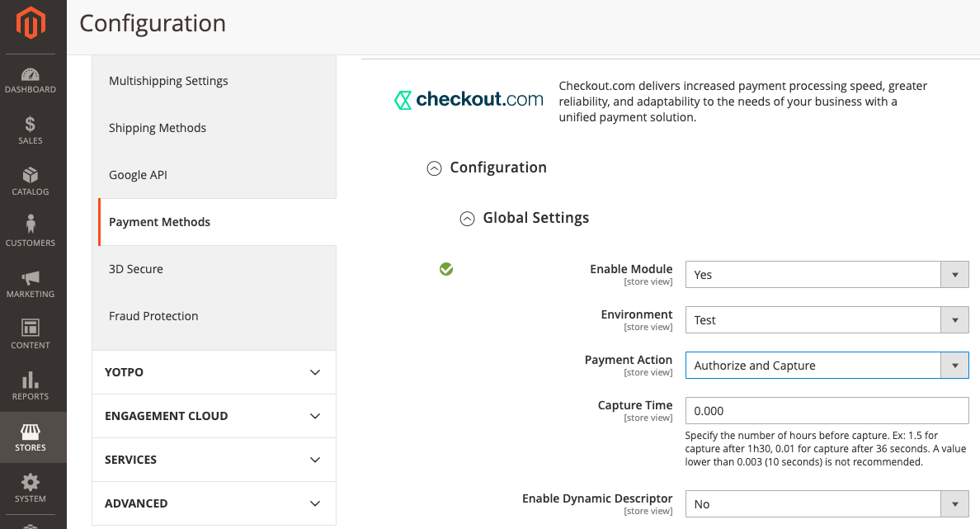Screen dimensions: 980x529
Task: Open the Payment Action dropdown
Action: (x=827, y=365)
